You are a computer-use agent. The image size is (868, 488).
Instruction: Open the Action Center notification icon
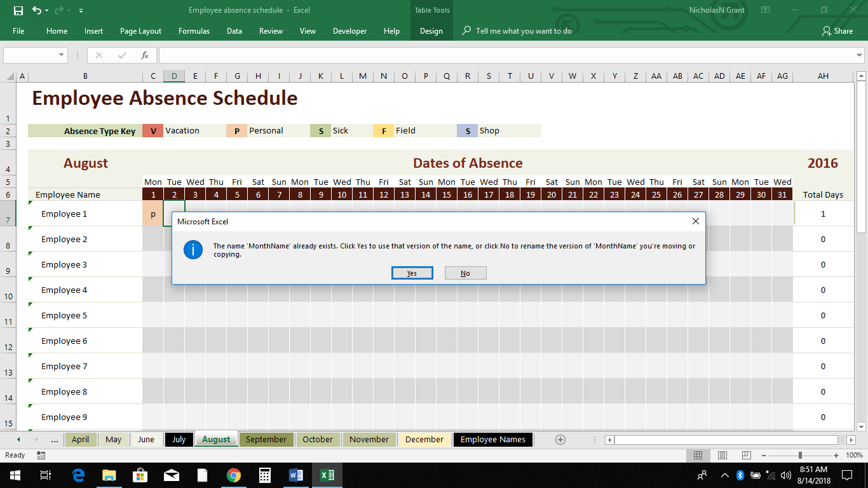[846, 475]
